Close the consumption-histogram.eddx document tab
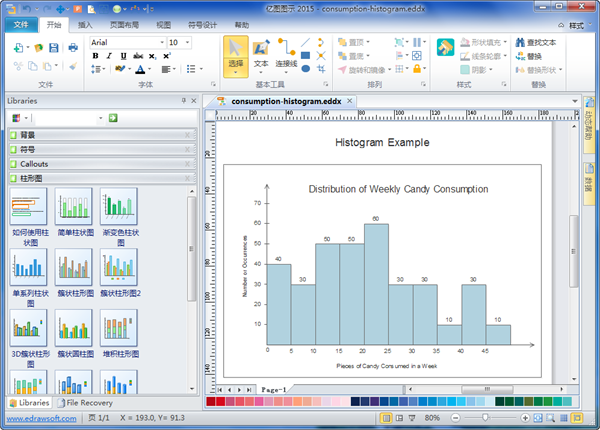Screen dimensions: 600x430 coord(349,101)
